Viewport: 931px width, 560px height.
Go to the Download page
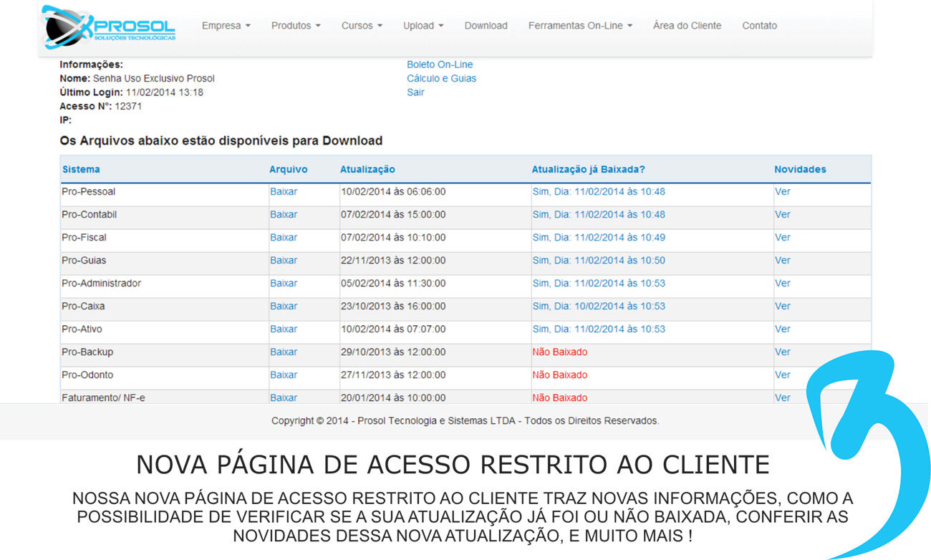(486, 26)
